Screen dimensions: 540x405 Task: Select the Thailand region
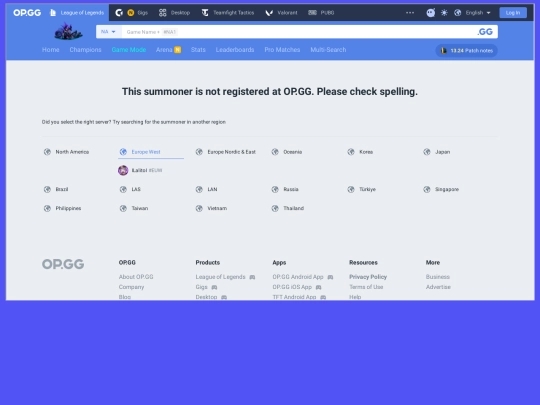(288, 208)
